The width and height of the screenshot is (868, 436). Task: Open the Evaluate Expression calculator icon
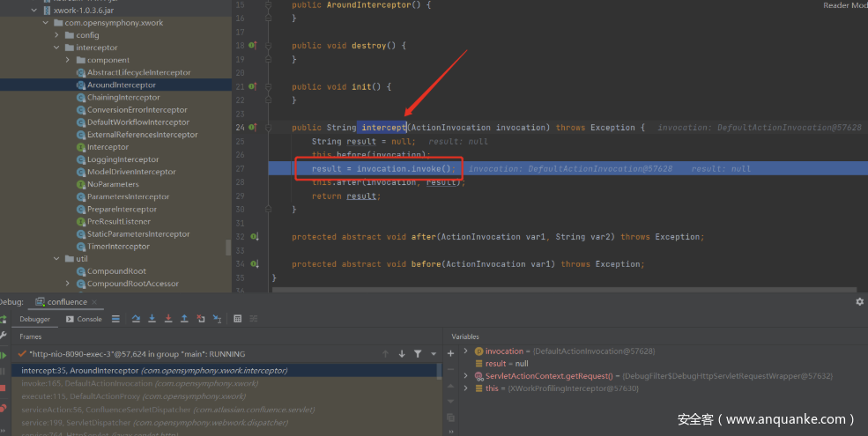(x=237, y=319)
